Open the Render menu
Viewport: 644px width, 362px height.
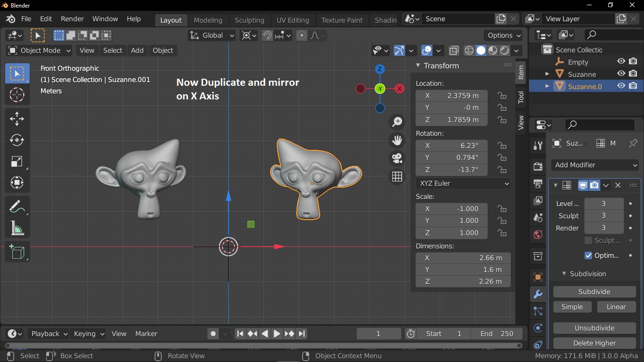click(x=72, y=19)
